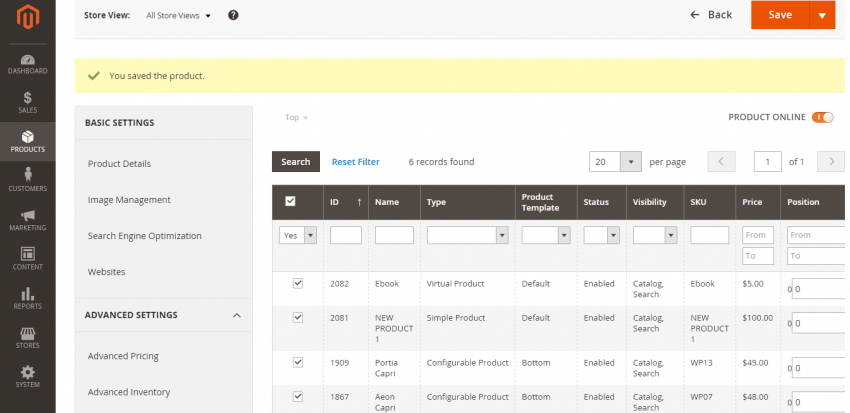
Task: Click the Save button
Action: click(780, 15)
